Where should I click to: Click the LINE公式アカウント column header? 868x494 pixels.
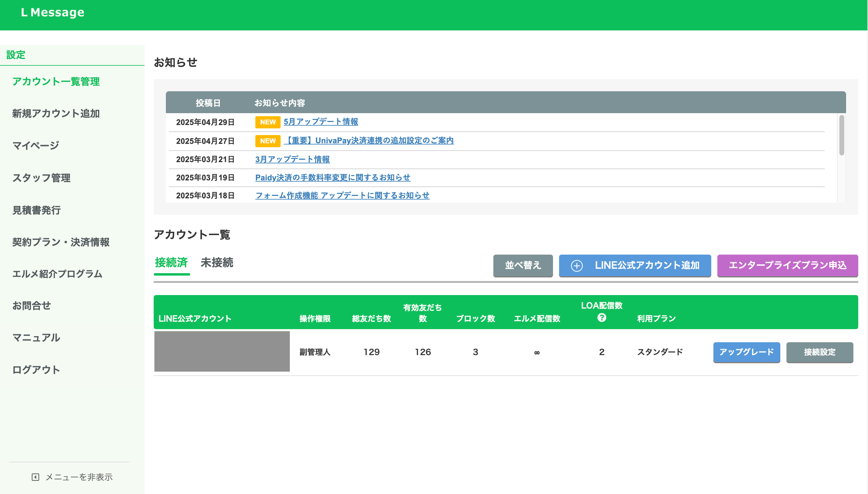pyautogui.click(x=195, y=318)
